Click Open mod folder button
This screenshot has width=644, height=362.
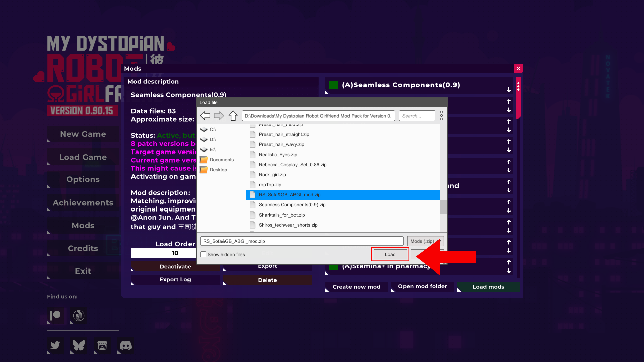tap(422, 286)
